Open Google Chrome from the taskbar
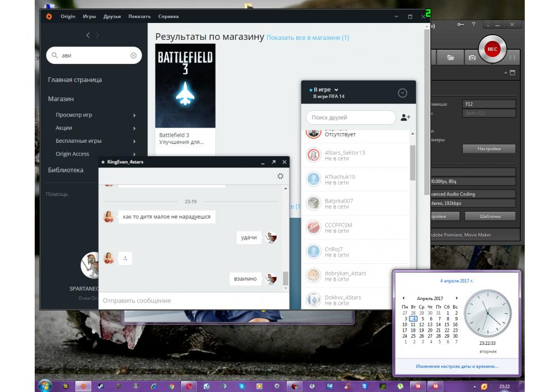The height and width of the screenshot is (392, 560). pos(171,386)
